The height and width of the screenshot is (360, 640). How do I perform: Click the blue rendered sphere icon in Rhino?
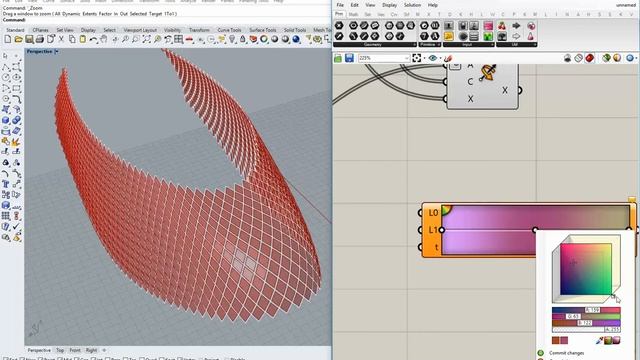[296, 40]
